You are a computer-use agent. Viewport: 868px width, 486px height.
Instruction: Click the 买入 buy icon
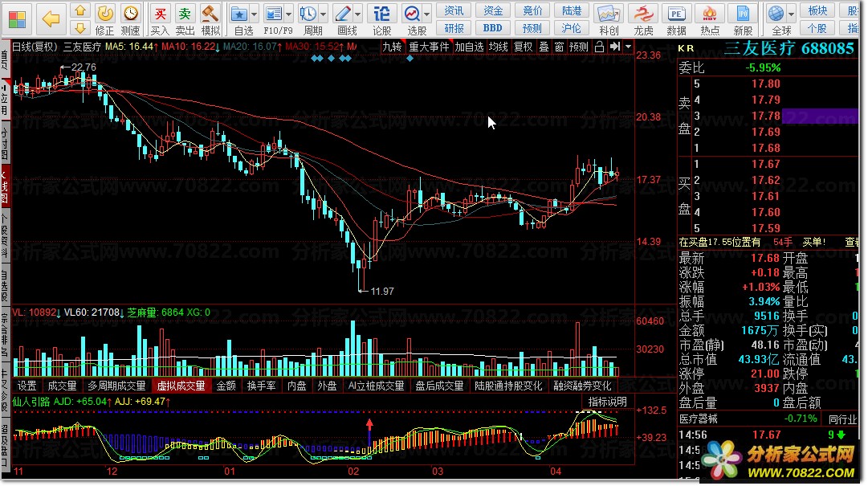coord(160,19)
